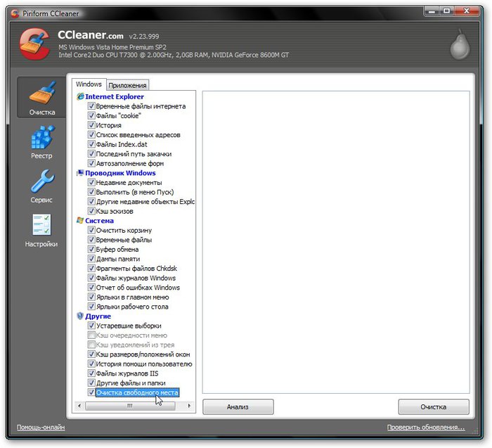Click Кэш размеров/положений окон label
Image resolution: width=492 pixels, height=448 pixels.
click(143, 354)
